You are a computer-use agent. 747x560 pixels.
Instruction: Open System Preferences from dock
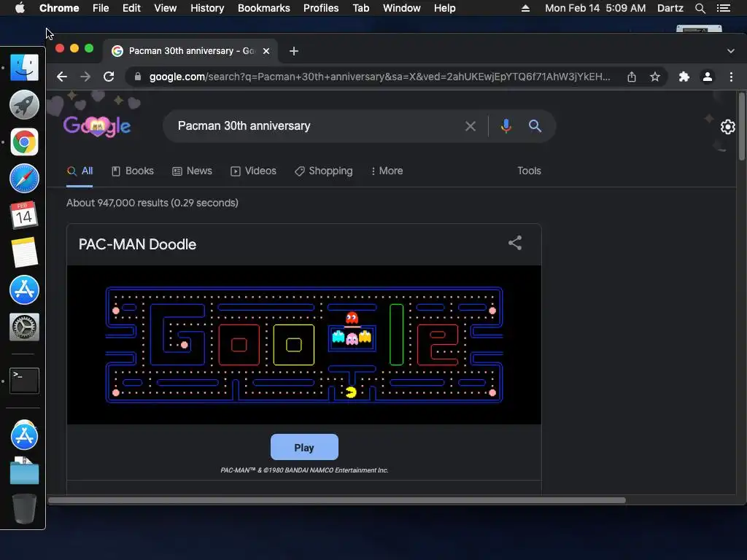(x=24, y=327)
